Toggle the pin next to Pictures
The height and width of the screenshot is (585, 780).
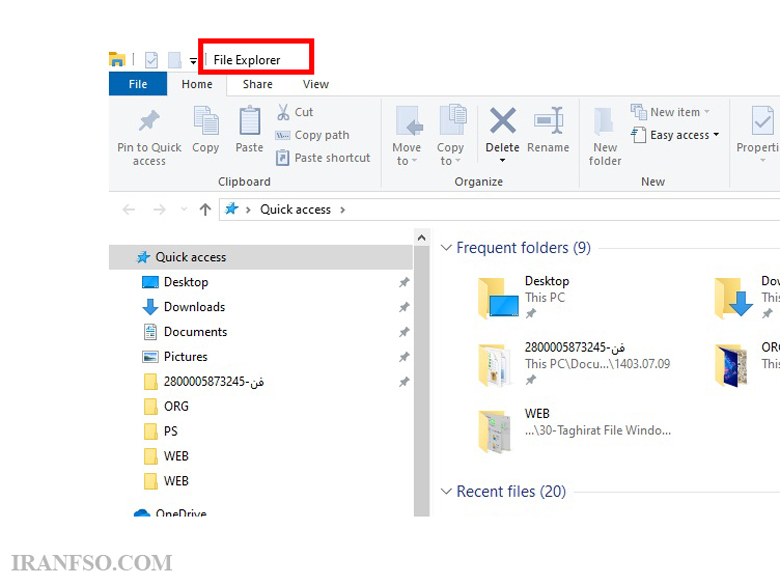click(404, 357)
